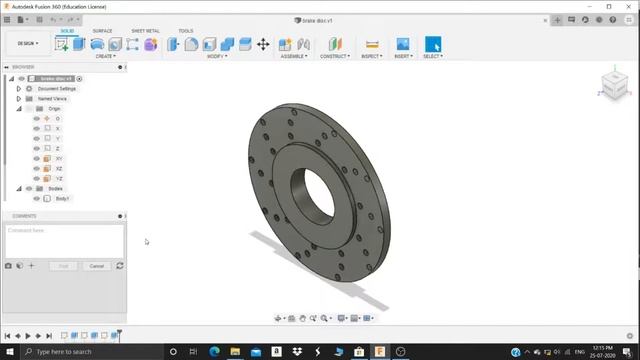640x360 pixels.
Task: Click into the comment text field
Action: click(x=64, y=241)
